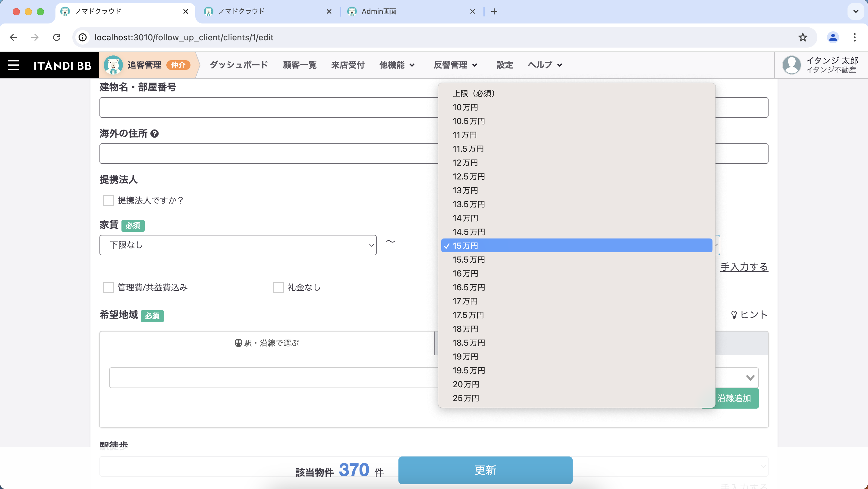This screenshot has width=868, height=489.
Task: Bookmark this page with the star icon
Action: pos(803,37)
